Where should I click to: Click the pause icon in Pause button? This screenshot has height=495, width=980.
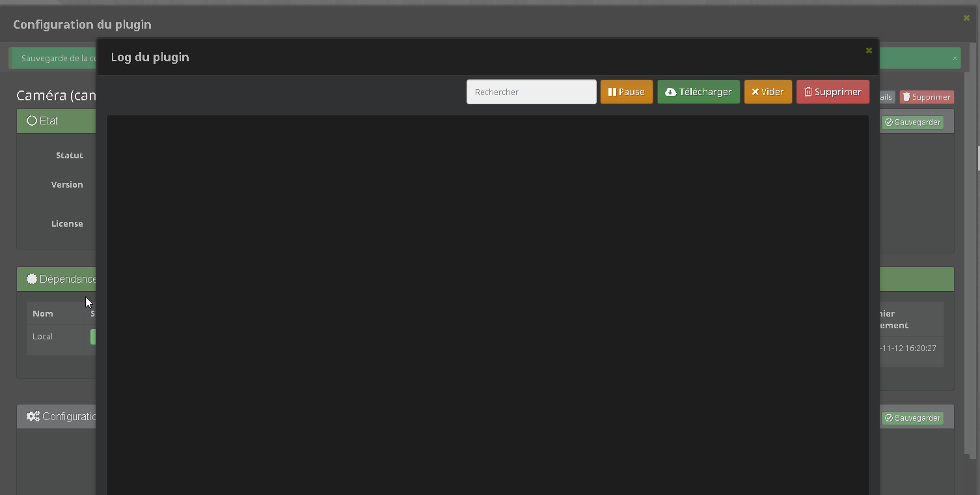point(612,92)
